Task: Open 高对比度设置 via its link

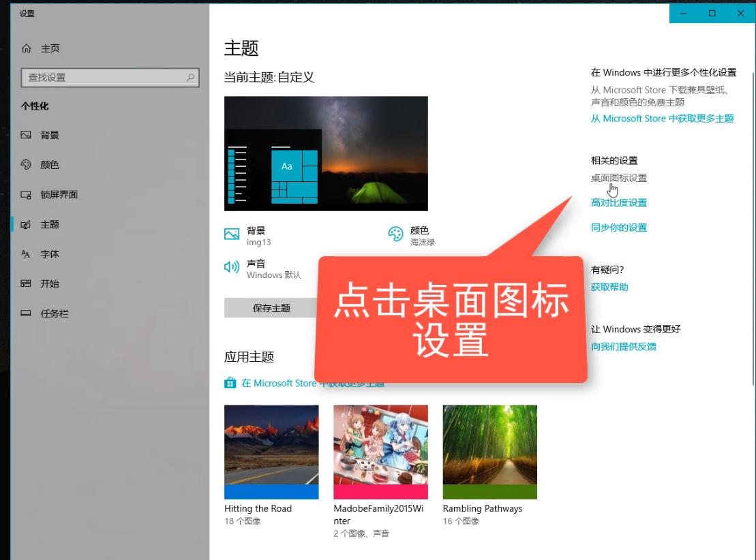Action: click(618, 202)
